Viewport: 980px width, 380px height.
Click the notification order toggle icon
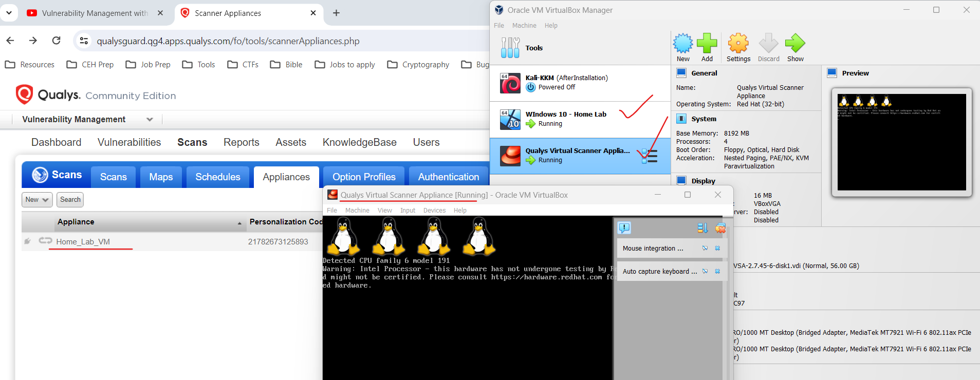tap(702, 228)
